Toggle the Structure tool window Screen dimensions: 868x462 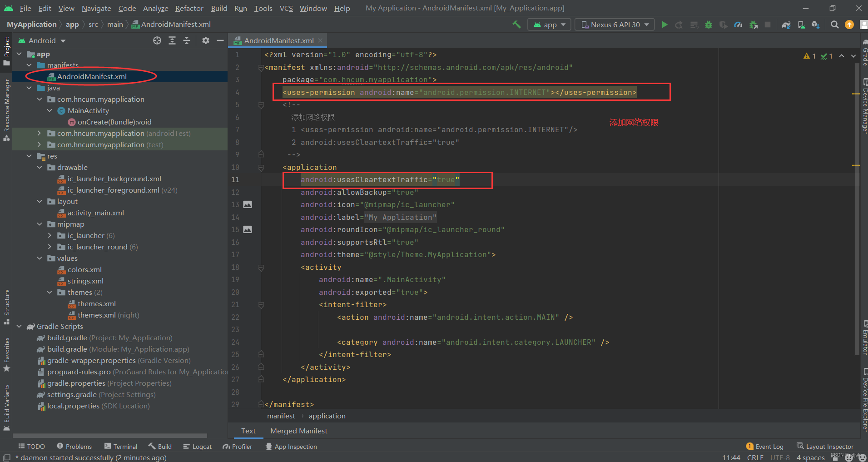tap(6, 307)
